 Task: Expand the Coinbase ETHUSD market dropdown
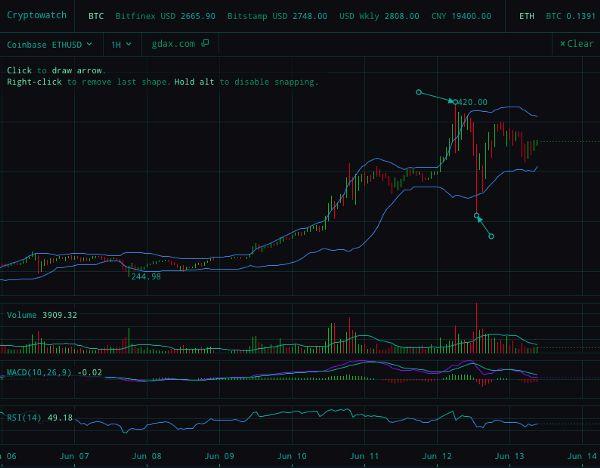click(49, 44)
